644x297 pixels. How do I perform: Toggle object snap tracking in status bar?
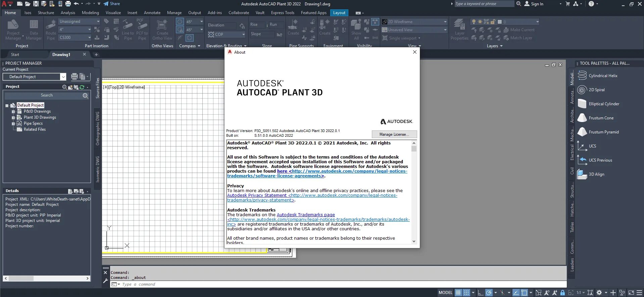[516, 293]
